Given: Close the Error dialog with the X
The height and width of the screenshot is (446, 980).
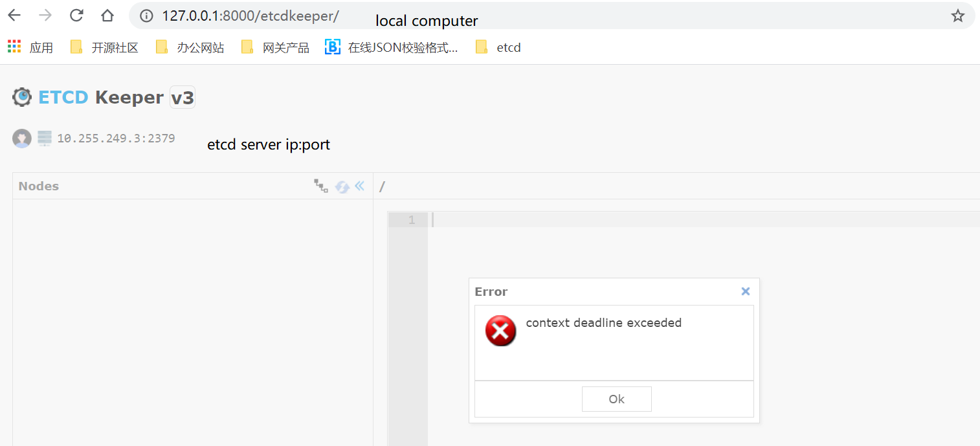Looking at the screenshot, I should 746,291.
